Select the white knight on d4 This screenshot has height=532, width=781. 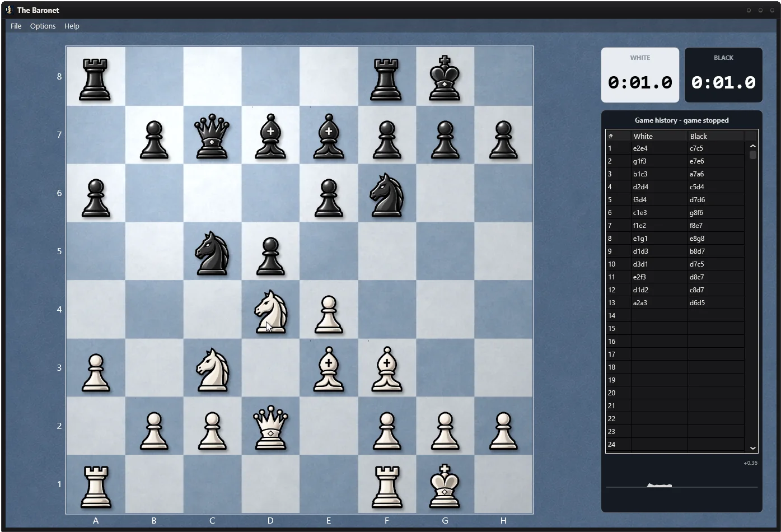[270, 311]
